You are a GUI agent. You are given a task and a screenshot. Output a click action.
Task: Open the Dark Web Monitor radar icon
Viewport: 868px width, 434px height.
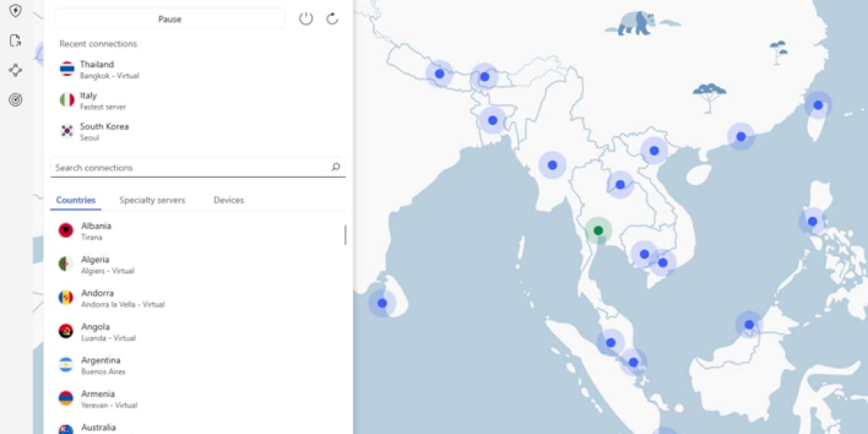(x=15, y=100)
